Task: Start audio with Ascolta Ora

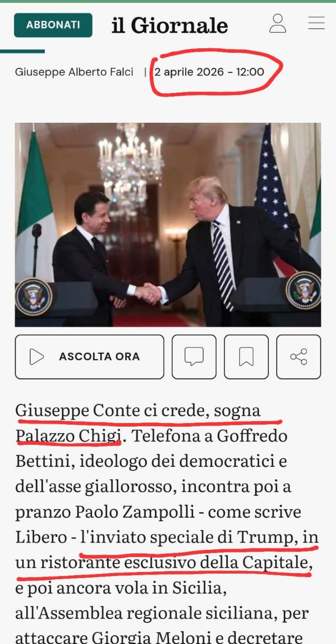Action: tap(90, 357)
